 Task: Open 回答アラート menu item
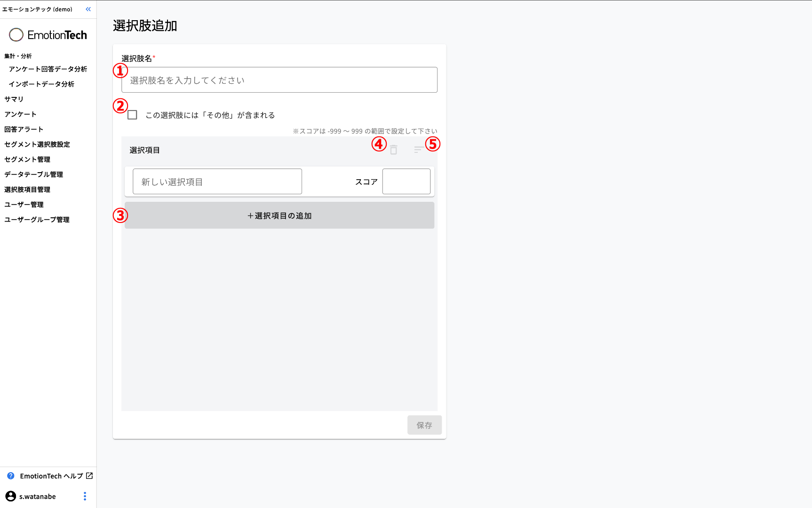(24, 129)
